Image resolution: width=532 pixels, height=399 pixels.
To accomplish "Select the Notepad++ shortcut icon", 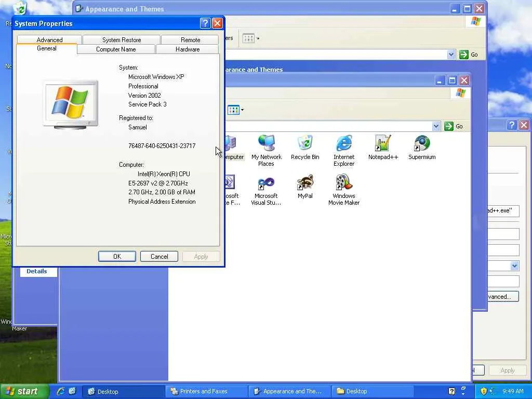I will (x=383, y=148).
